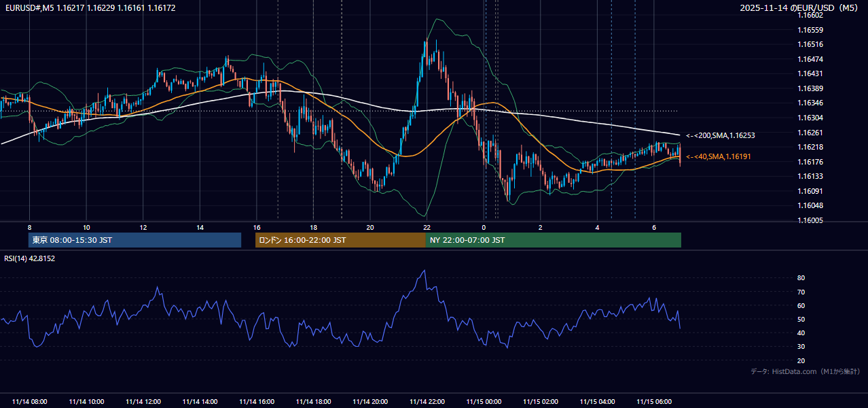Click the bottom date label 11/14 14:00
The height and width of the screenshot is (408, 868).
coord(200,402)
